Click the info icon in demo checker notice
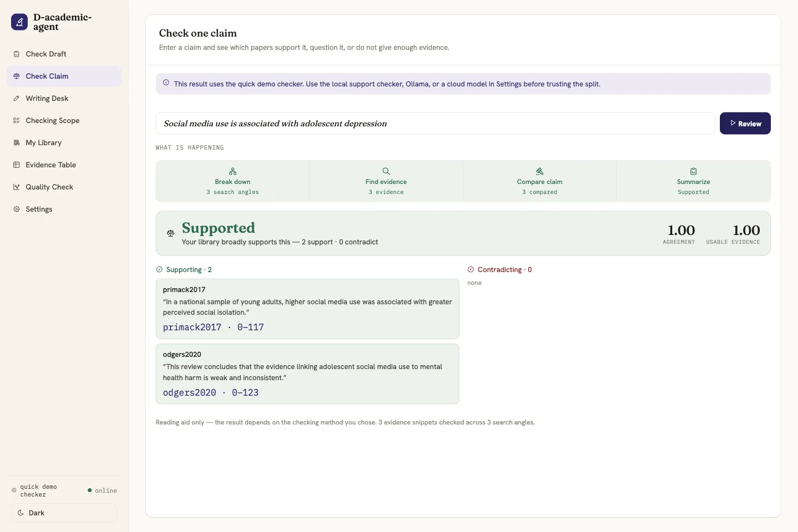Screen dimensions: 798x532 click(x=166, y=83)
